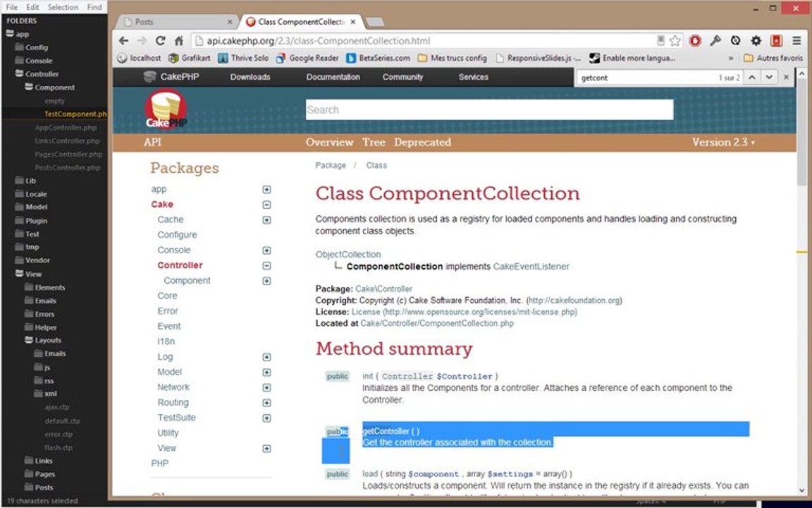Open default.ctp in the sidebar
This screenshot has width=812, height=508.
pyautogui.click(x=62, y=421)
